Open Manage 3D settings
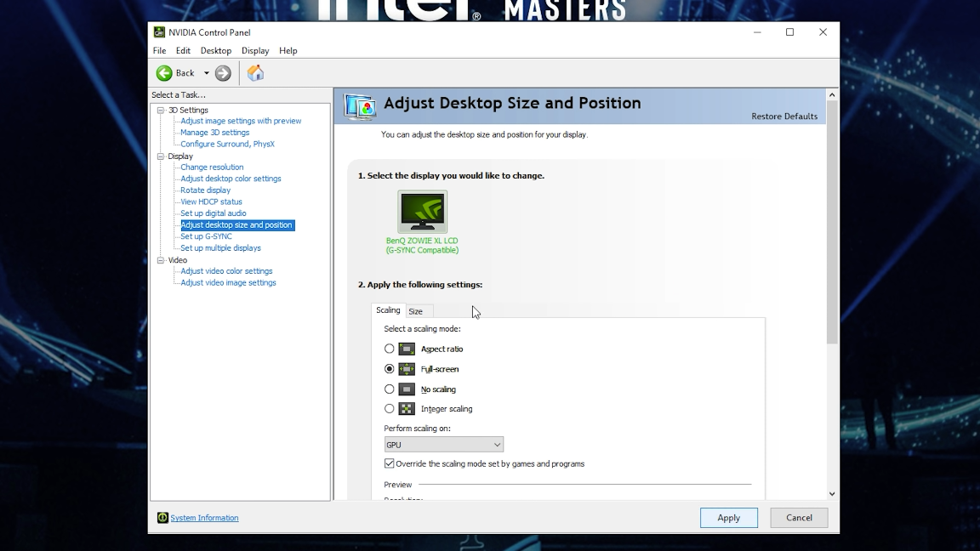 coord(215,133)
